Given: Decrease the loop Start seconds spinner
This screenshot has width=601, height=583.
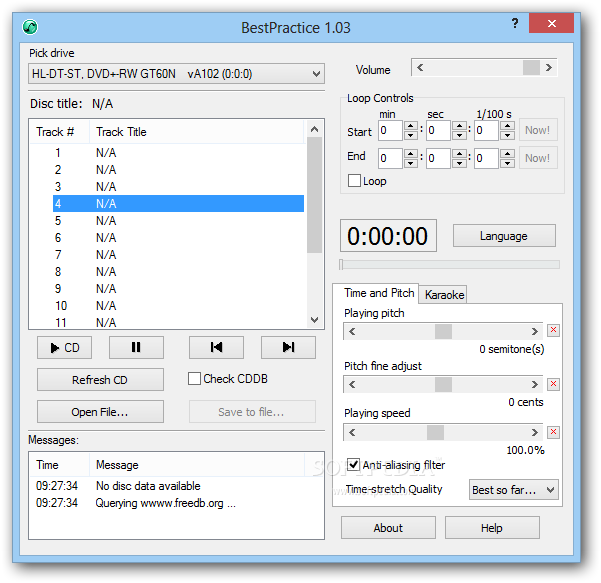Looking at the screenshot, I should 459,135.
